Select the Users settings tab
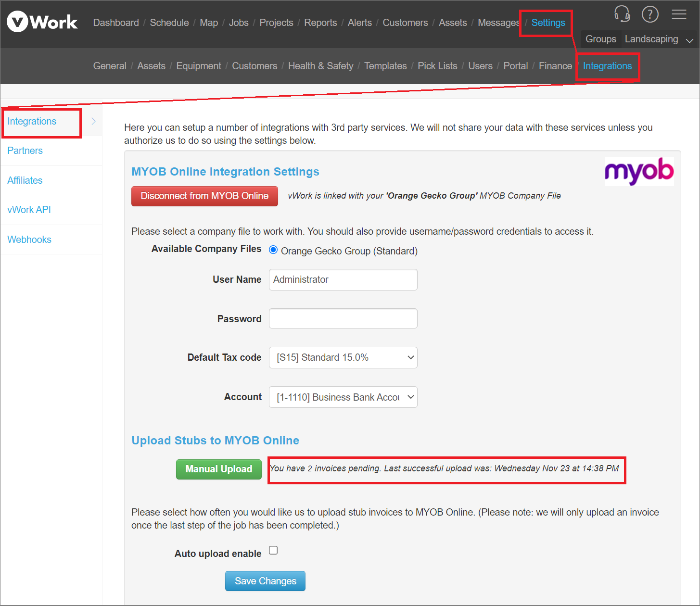The image size is (700, 606). [x=480, y=66]
